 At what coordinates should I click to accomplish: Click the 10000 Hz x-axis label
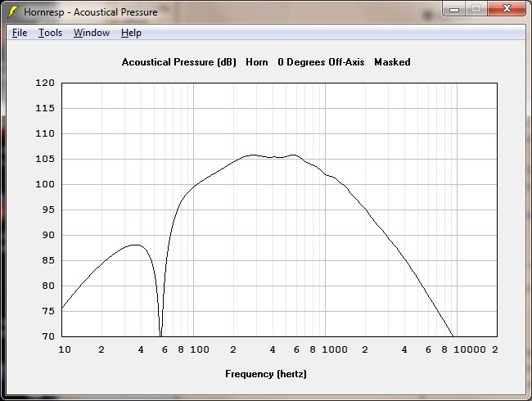coord(470,349)
